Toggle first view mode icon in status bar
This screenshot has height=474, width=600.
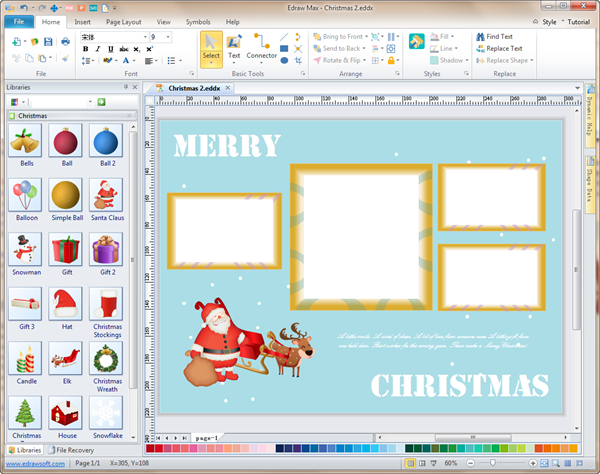[x=410, y=463]
